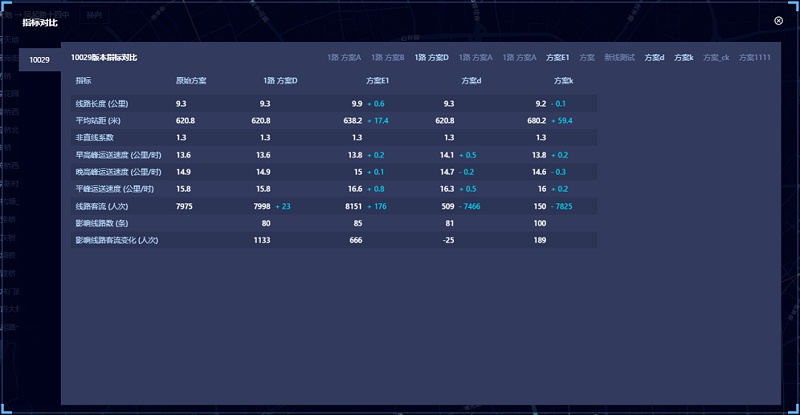Screen dimensions: 800x415
Task: Click the 189 affected flow change value
Action: point(540,240)
